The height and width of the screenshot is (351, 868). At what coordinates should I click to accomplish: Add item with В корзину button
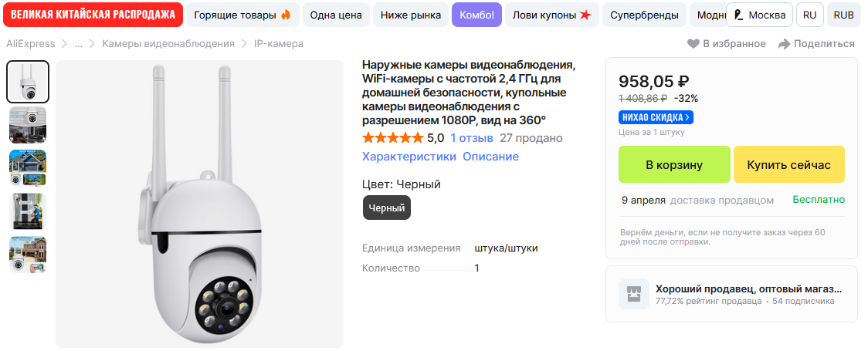(674, 164)
